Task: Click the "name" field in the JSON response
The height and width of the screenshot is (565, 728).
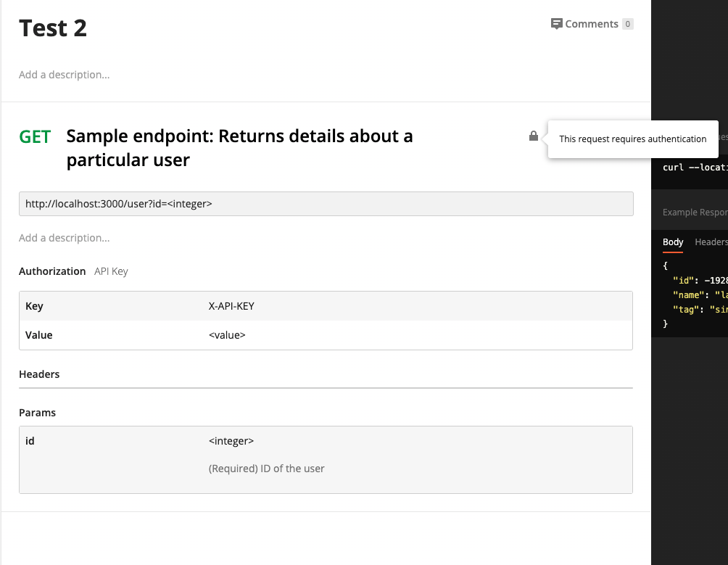Action: point(690,294)
